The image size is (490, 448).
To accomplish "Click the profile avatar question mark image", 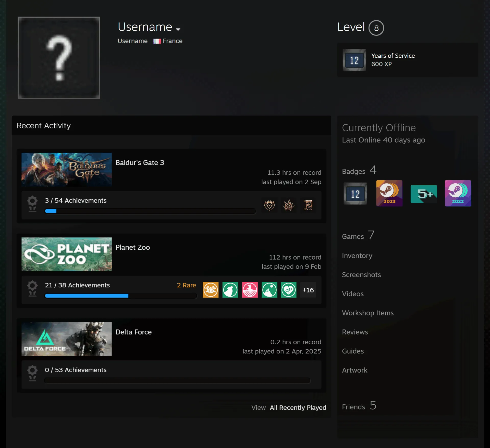I will (59, 58).
